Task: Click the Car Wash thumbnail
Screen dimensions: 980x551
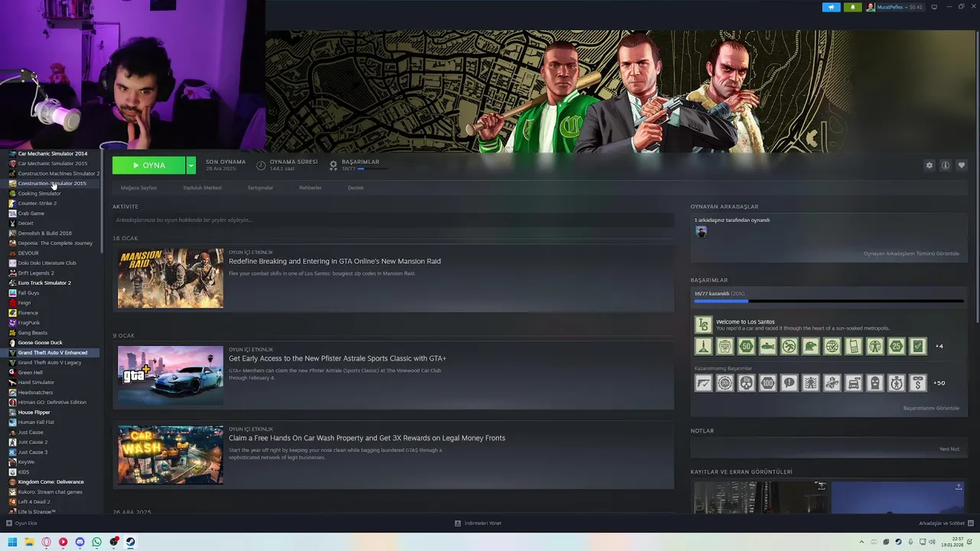Action: click(x=171, y=455)
